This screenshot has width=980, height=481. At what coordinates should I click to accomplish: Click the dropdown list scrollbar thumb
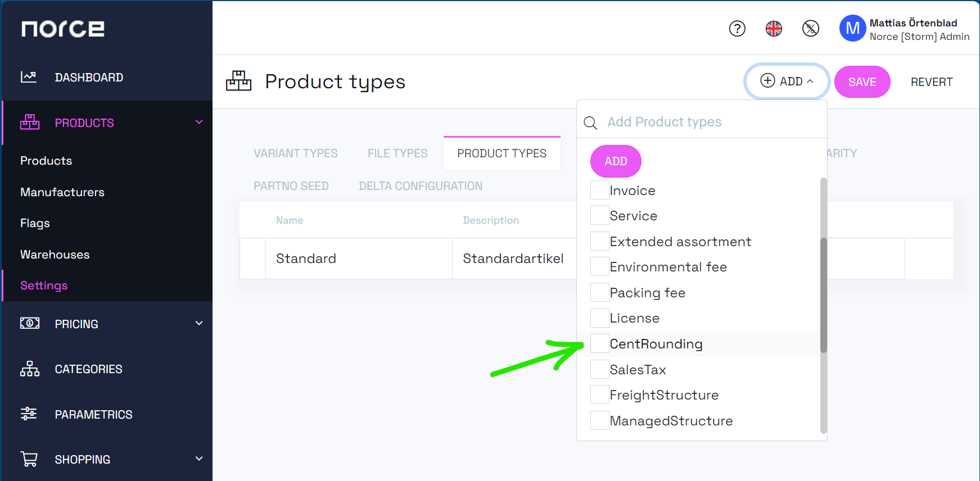(824, 295)
